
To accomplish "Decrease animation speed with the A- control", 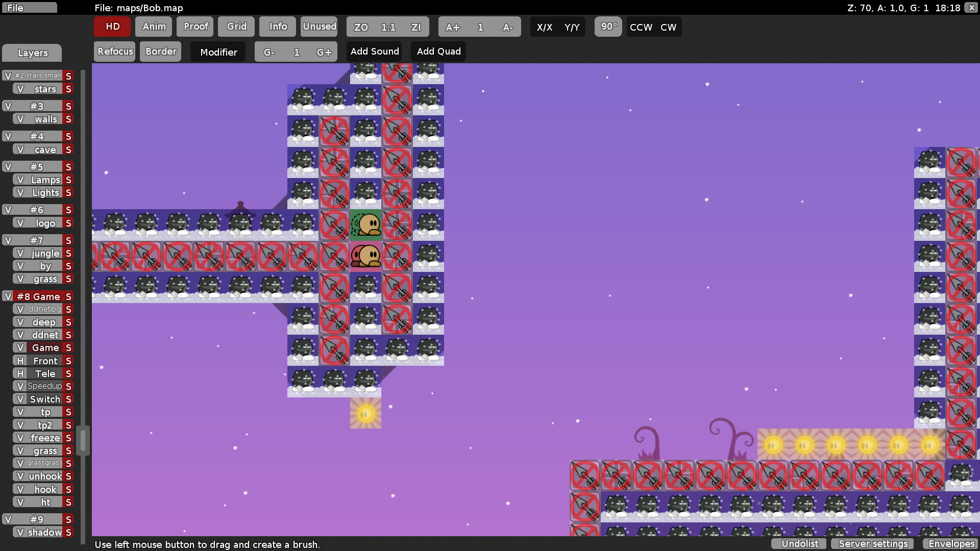I will click(508, 27).
